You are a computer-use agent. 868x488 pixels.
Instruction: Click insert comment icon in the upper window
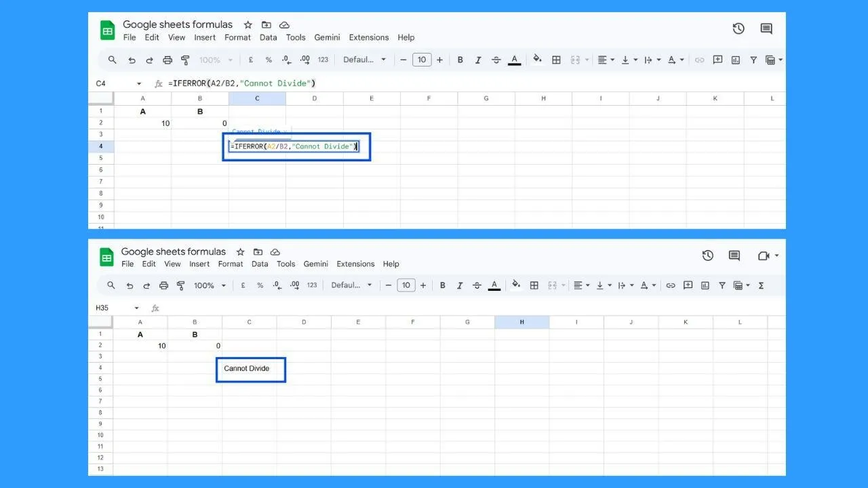point(717,60)
